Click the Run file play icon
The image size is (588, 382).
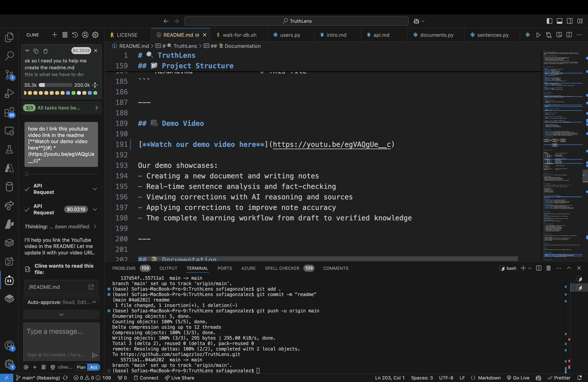coord(538,35)
